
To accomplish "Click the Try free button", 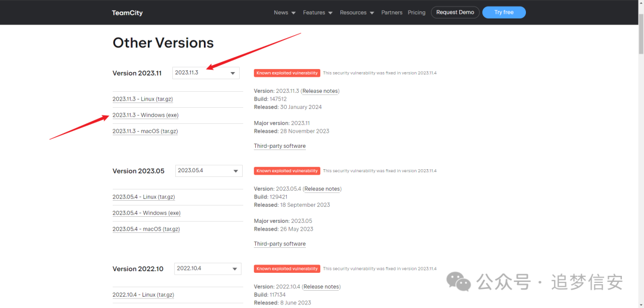I will [x=504, y=13].
